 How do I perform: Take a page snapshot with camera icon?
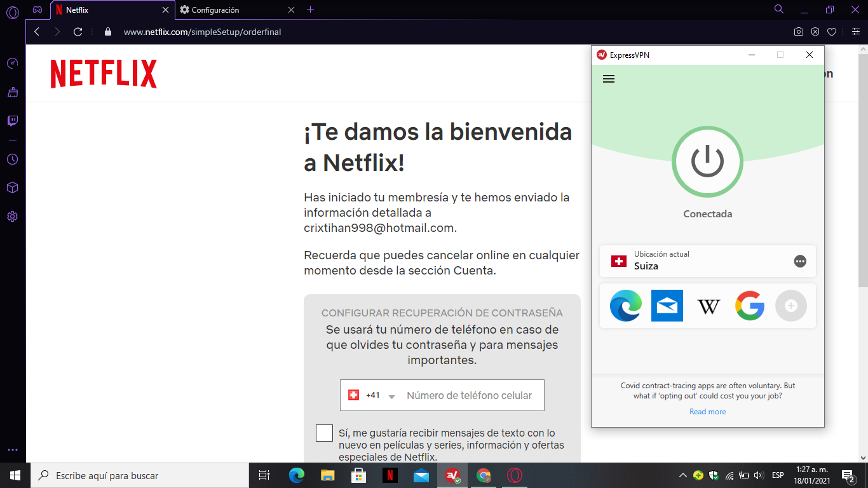click(799, 32)
